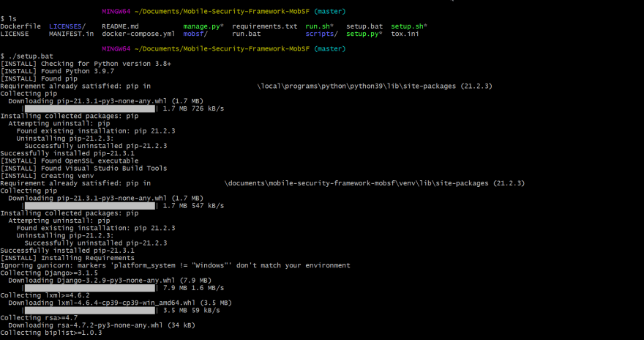Click MANIFEST.in in the listing
The image size is (644, 340).
[72, 34]
